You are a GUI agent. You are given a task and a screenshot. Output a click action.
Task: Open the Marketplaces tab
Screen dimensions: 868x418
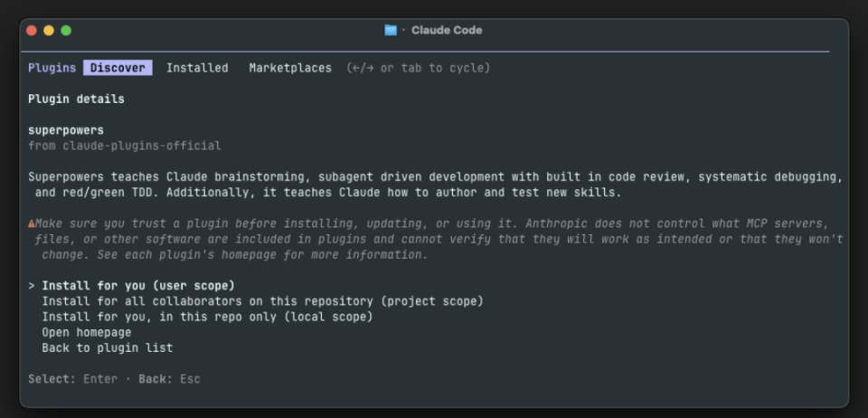[290, 68]
